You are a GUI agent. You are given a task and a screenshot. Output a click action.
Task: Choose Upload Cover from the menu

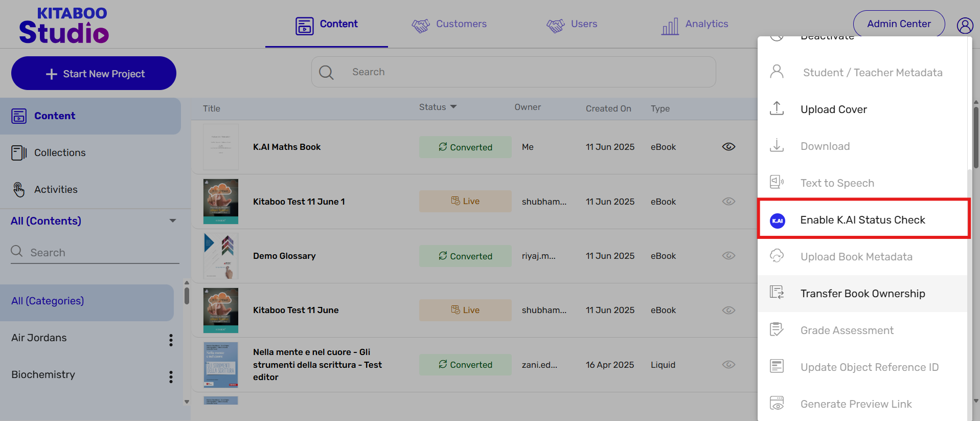(862, 109)
